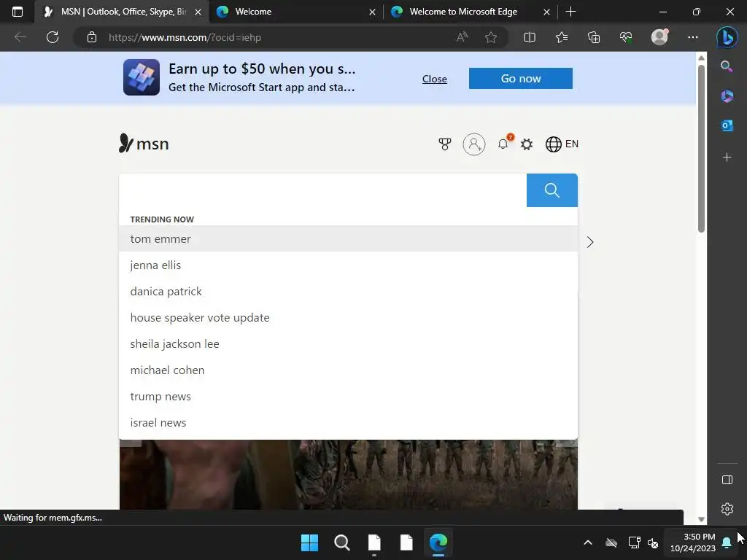This screenshot has height=560, width=747.
Task: Open sidebar settings gear icon
Action: (727, 509)
